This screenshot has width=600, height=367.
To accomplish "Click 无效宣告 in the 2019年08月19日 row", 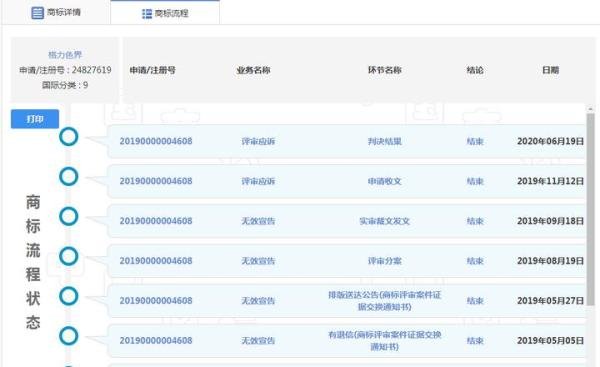I will [x=258, y=261].
